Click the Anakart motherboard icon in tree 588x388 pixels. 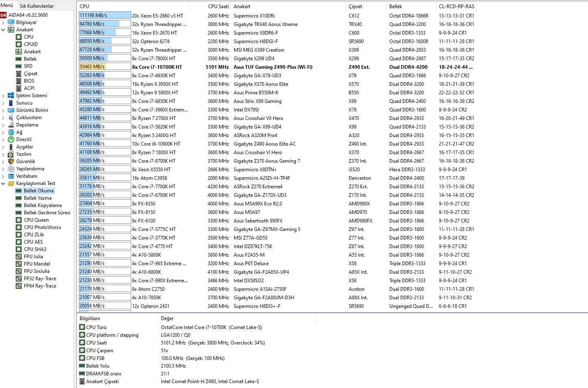(x=11, y=30)
